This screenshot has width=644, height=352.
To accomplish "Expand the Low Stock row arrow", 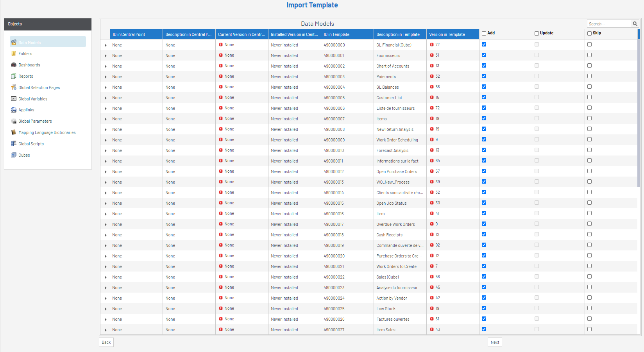I will pyautogui.click(x=106, y=309).
